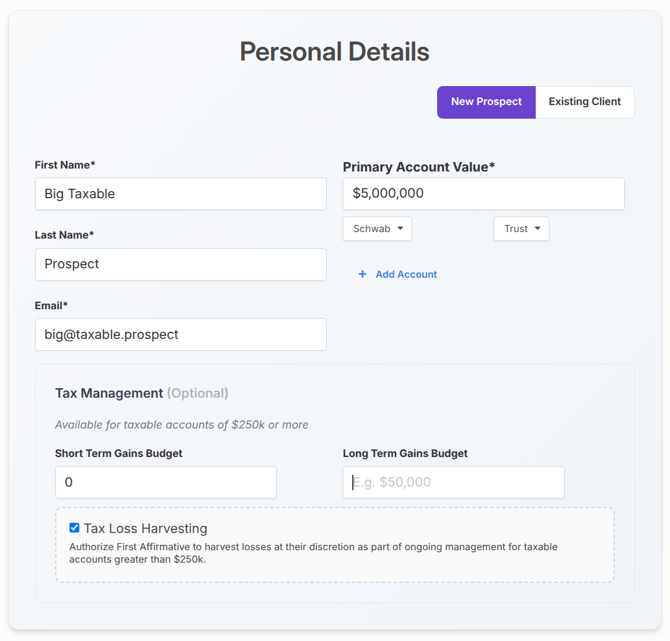Click the Primary Account Value label
This screenshot has width=670, height=641.
pyautogui.click(x=418, y=167)
